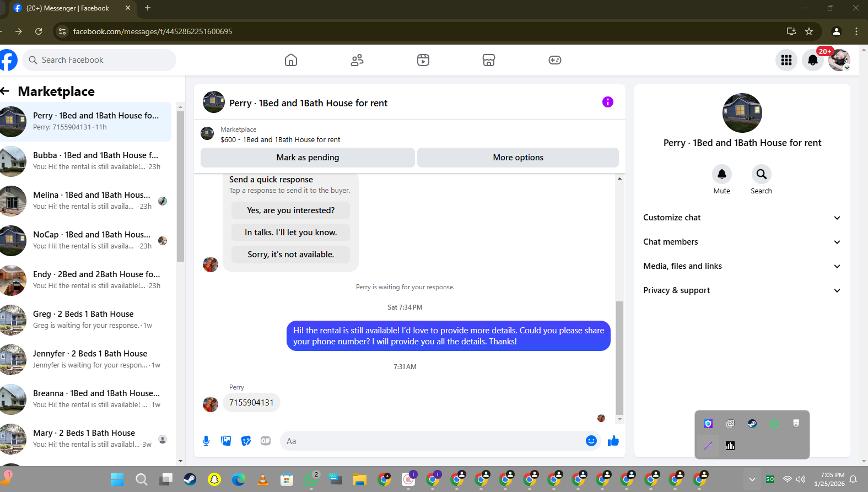Image resolution: width=868 pixels, height=492 pixels.
Task: Open the Reels video icon in navigation
Action: pos(423,60)
